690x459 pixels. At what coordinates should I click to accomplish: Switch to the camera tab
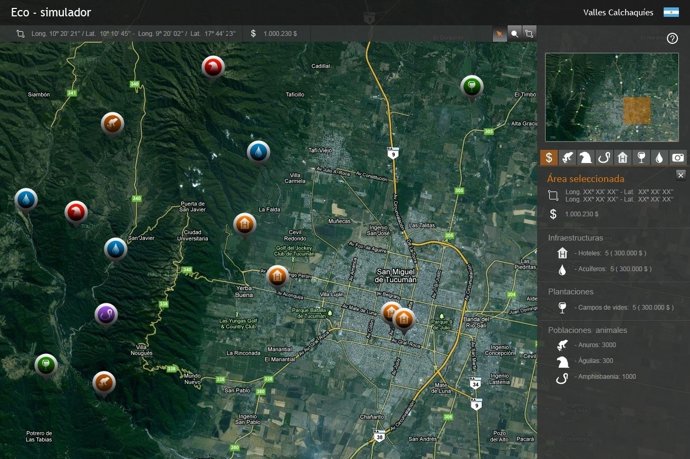coord(677,157)
